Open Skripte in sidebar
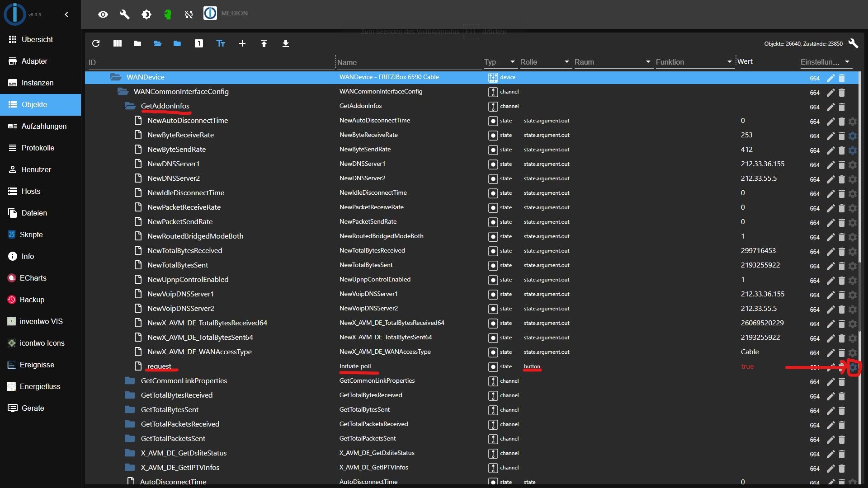 coord(41,235)
